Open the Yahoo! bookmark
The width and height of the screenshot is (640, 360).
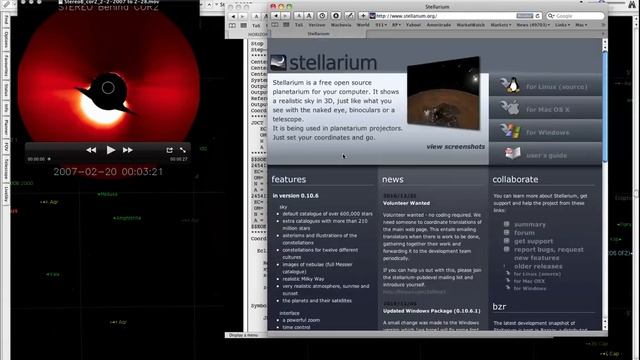pos(413,25)
